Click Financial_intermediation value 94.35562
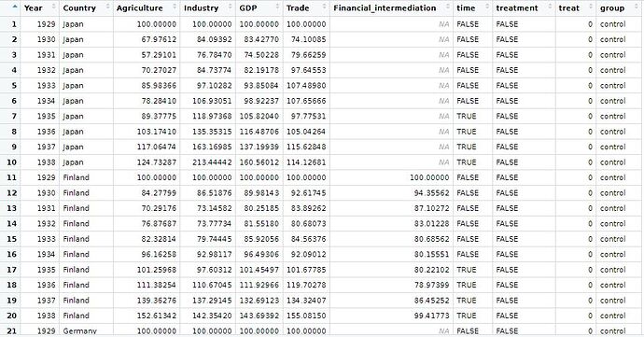This screenshot has height=337, width=644. pos(431,192)
